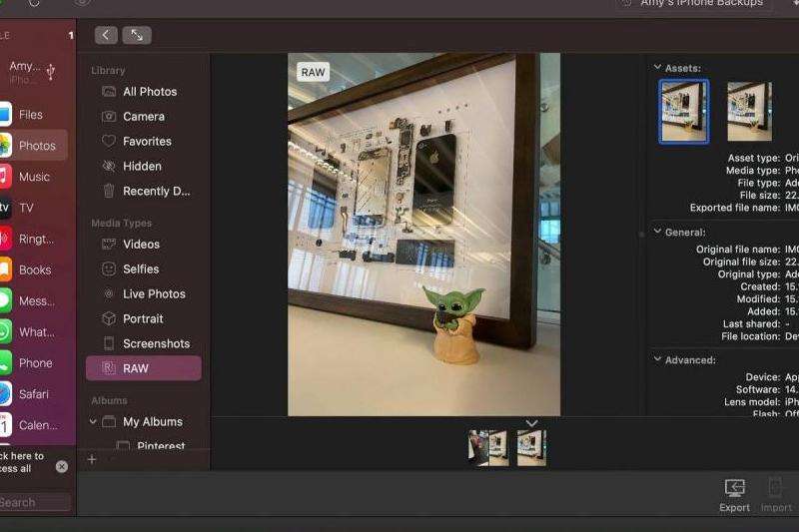Click the main RAW photo preview

click(423, 235)
